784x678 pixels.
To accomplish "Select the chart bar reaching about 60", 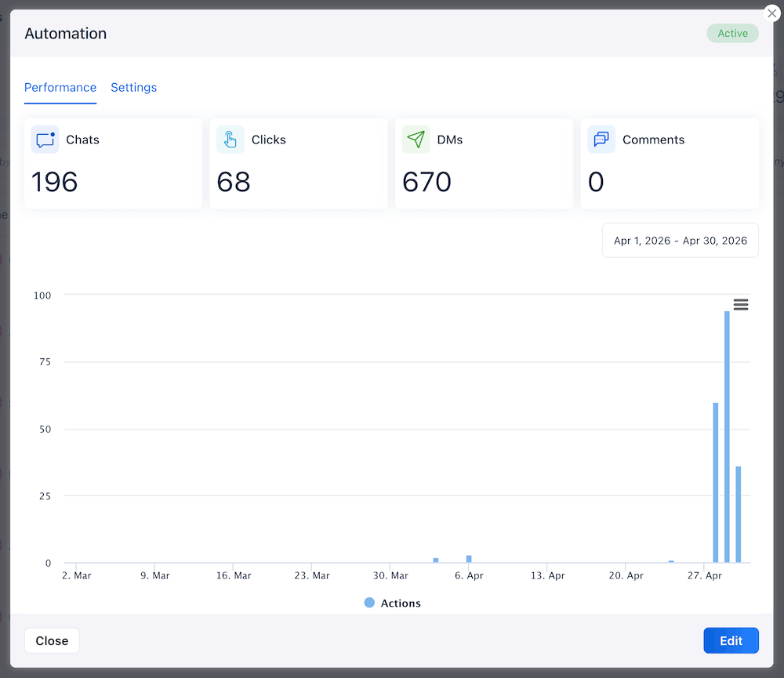I will coord(716,483).
